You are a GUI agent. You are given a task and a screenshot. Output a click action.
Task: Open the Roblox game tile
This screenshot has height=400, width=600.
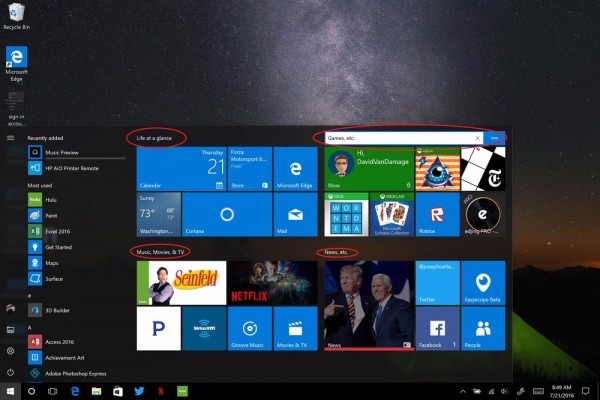(437, 214)
